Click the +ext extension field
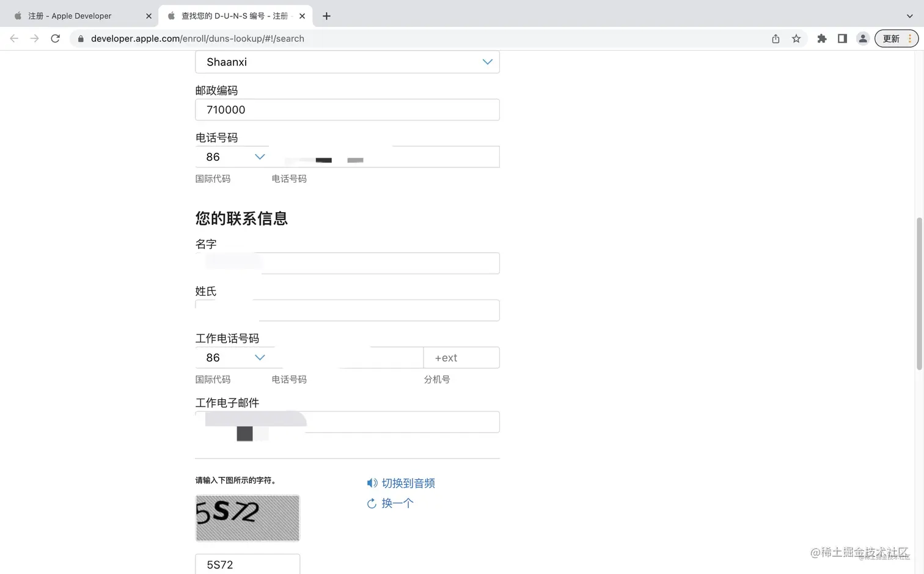 461,358
